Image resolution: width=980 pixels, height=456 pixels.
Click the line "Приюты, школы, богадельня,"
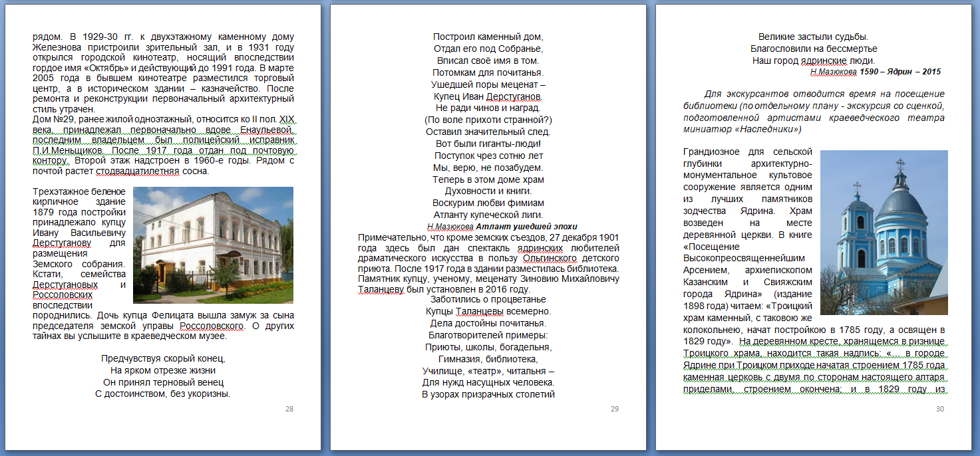488,347
